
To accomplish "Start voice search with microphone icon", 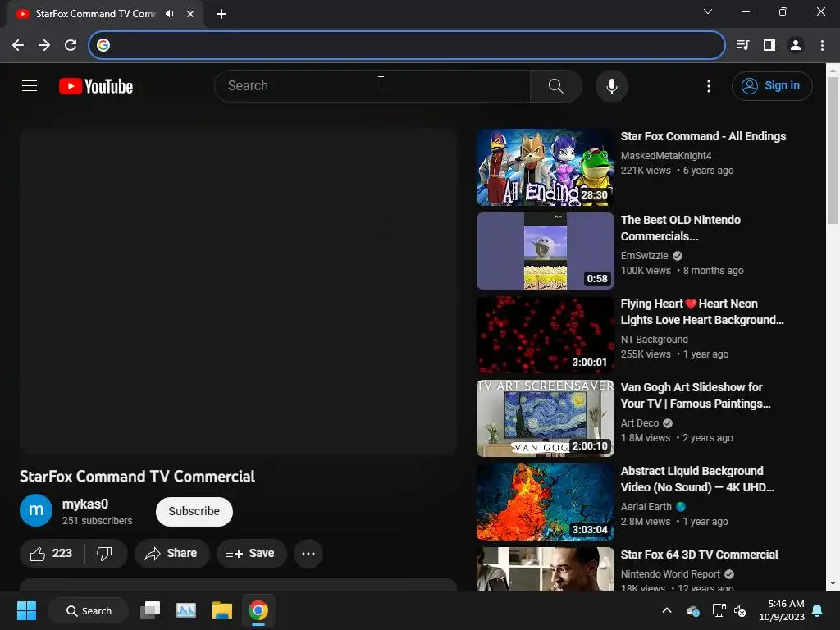I will (x=611, y=85).
